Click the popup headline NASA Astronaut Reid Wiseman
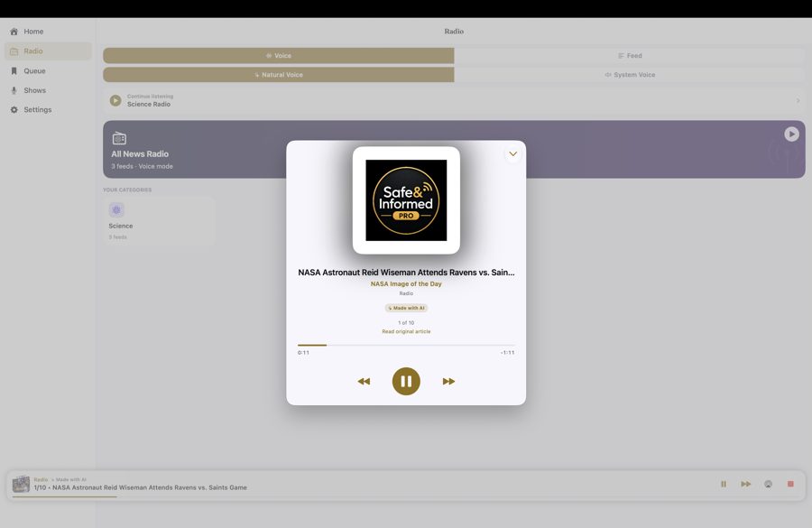812x528 pixels. pyautogui.click(x=406, y=272)
